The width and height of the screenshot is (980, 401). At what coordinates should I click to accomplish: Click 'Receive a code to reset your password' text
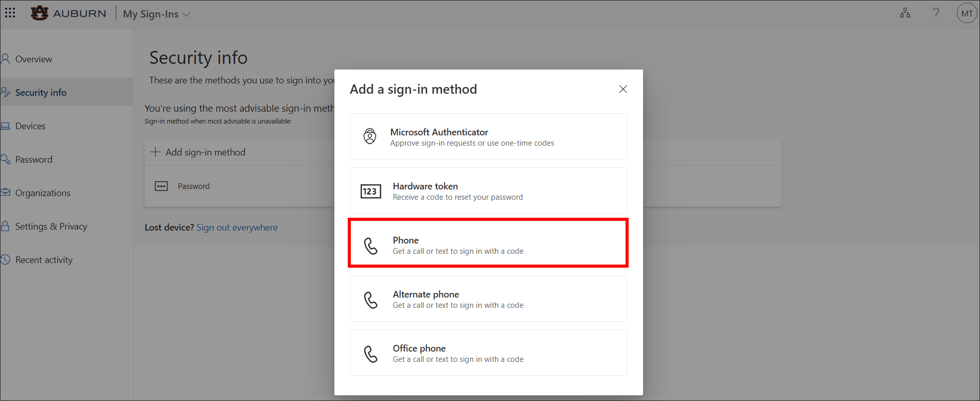[x=457, y=197]
